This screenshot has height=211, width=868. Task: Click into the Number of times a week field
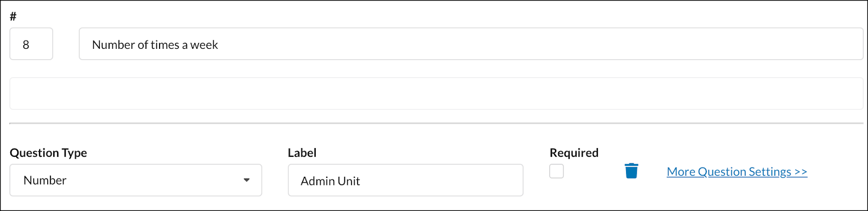[x=471, y=44]
